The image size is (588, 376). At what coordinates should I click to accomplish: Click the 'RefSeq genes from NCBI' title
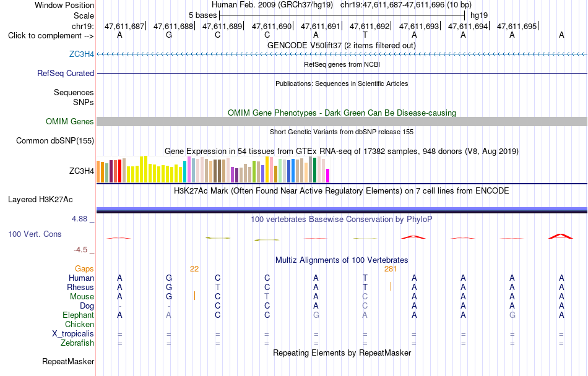point(342,64)
